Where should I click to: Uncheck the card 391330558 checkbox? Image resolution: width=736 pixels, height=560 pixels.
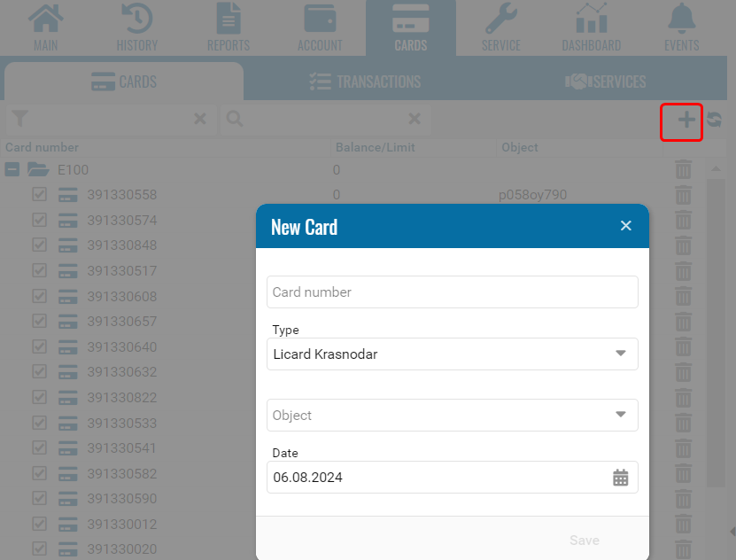click(39, 195)
